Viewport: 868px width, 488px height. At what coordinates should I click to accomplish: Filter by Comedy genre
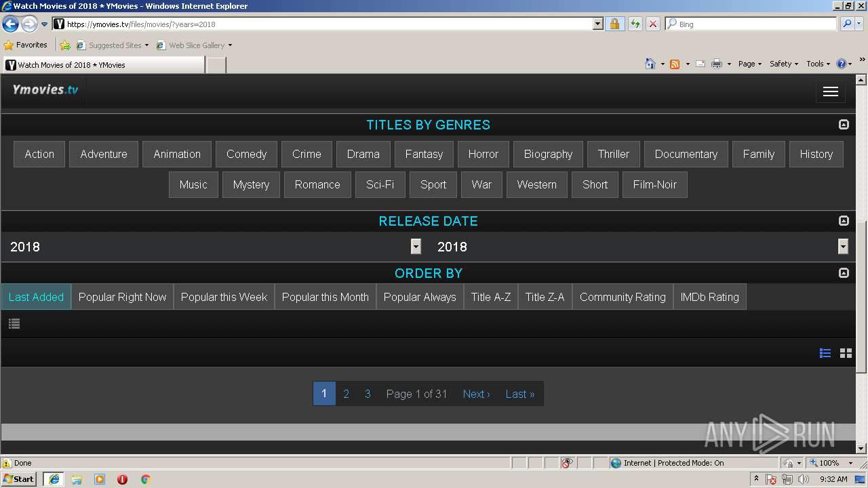pyautogui.click(x=246, y=154)
